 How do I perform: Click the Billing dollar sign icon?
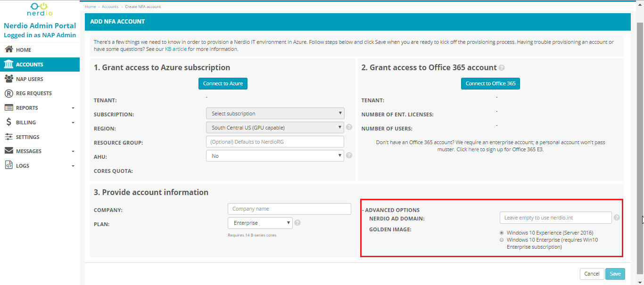(x=8, y=122)
